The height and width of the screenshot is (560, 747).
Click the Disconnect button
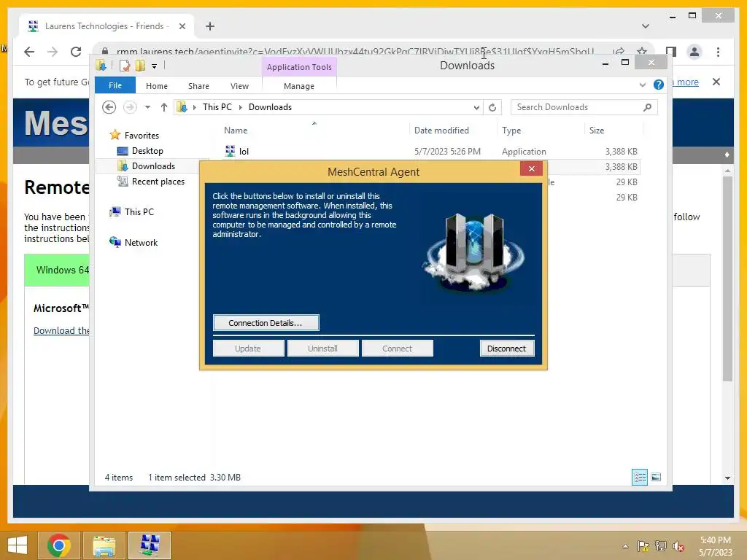(506, 349)
